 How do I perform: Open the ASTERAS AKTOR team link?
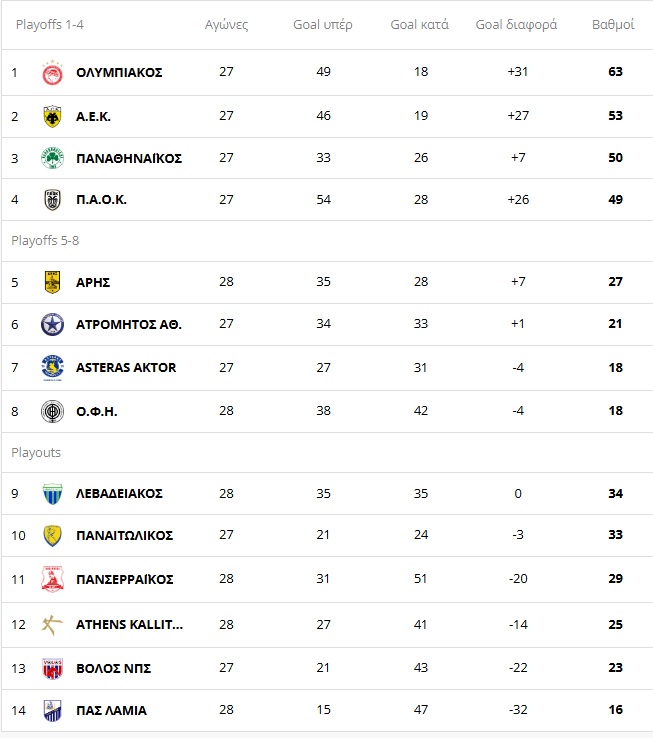coord(126,368)
